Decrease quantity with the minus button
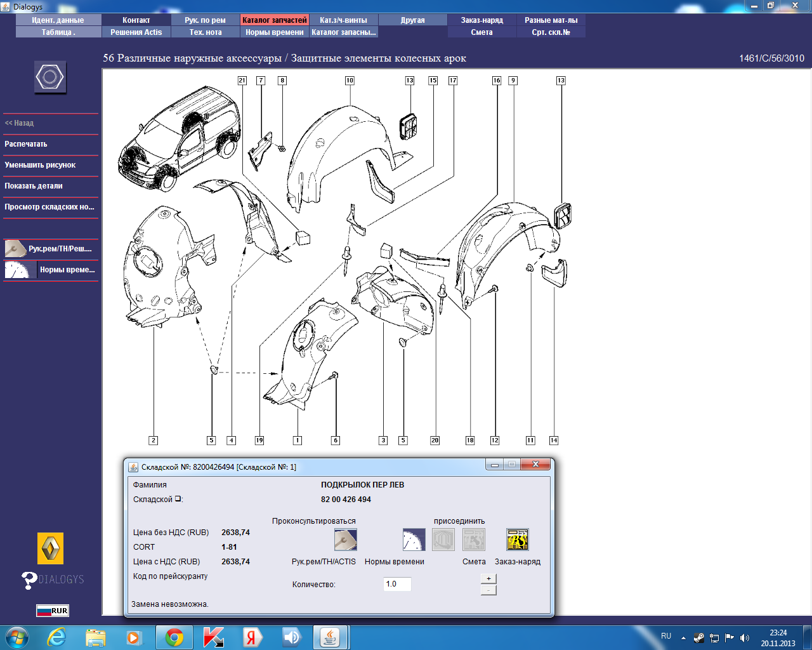The height and width of the screenshot is (650, 812). 488,590
